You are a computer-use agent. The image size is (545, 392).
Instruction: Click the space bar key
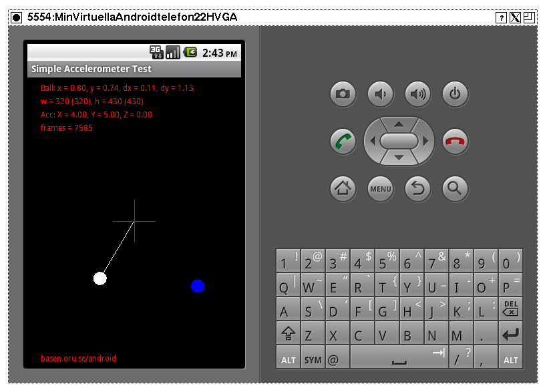pos(399,357)
